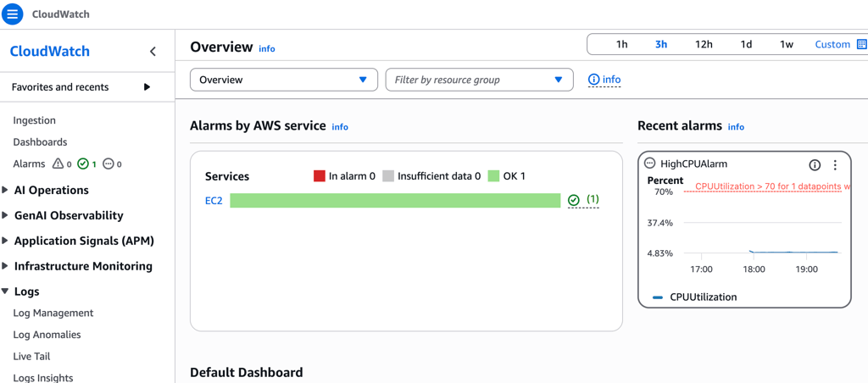
Task: Open the hamburger navigation menu
Action: [13, 14]
